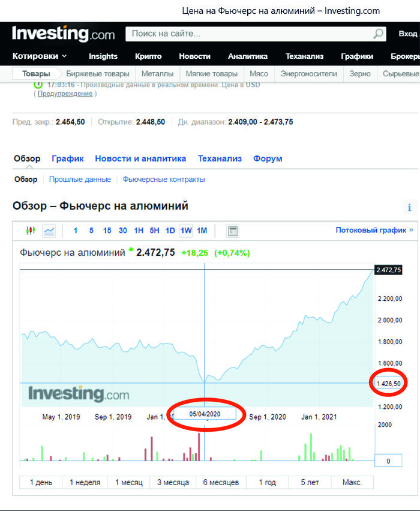Image resolution: width=420 pixels, height=511 pixels.
Task: Open the Теханализ navigation menu
Action: [304, 56]
